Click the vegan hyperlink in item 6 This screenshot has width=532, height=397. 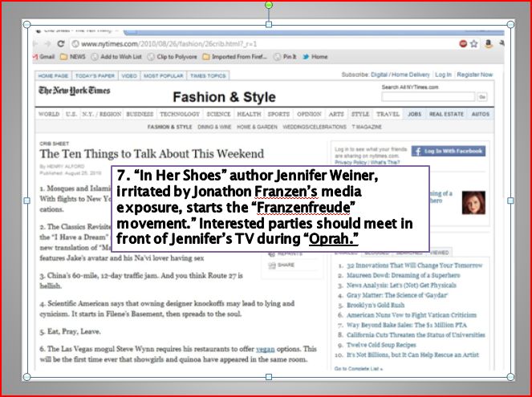[x=265, y=349]
